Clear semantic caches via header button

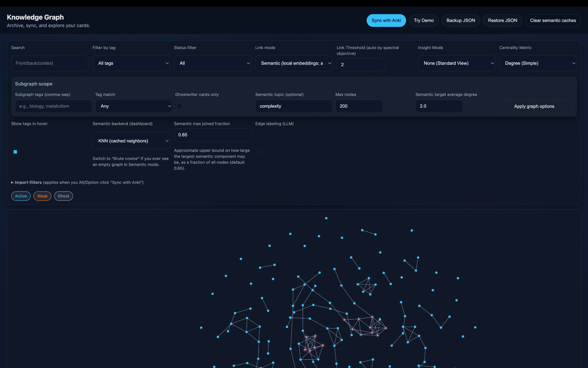pyautogui.click(x=553, y=20)
